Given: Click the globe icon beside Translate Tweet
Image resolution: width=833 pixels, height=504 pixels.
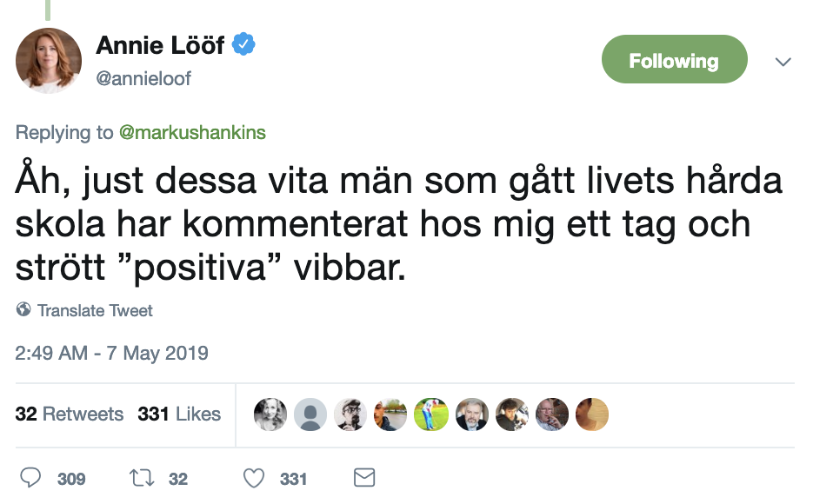Looking at the screenshot, I should point(23,309).
